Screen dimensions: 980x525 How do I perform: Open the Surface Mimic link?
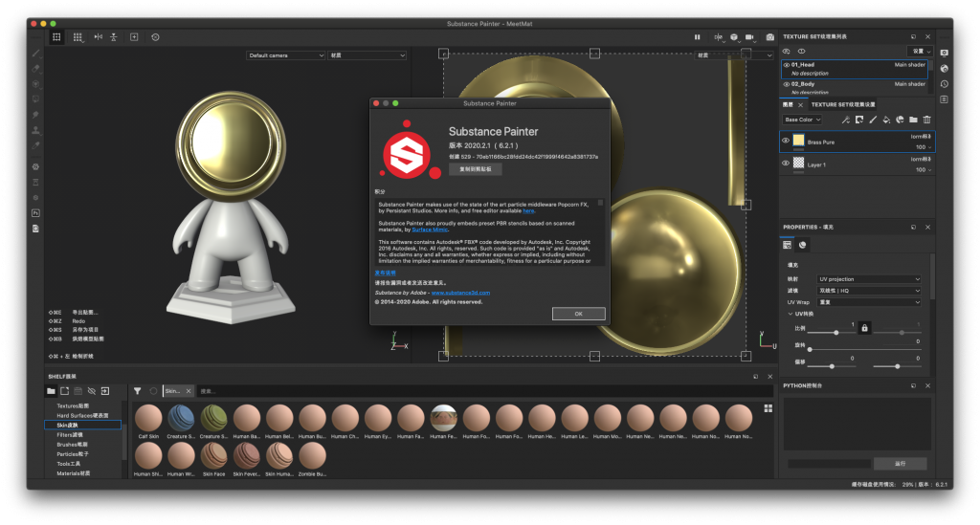coord(430,230)
